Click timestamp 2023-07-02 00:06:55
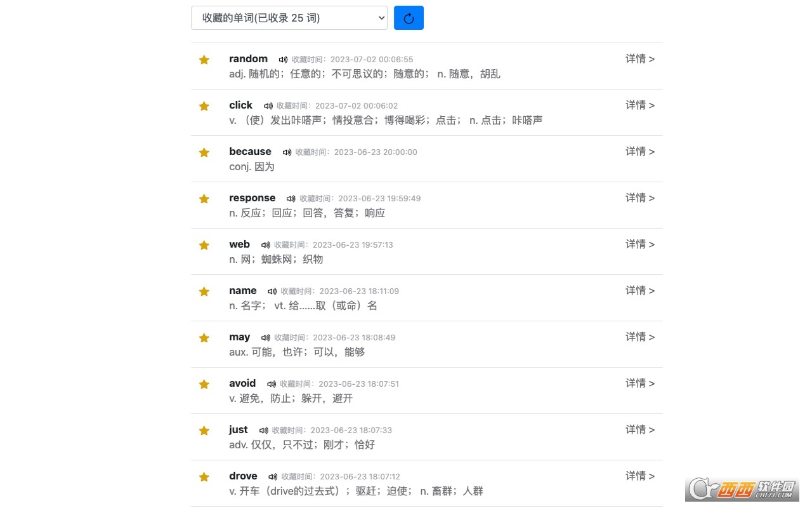Viewport: 812px width, 508px height. pos(372,60)
